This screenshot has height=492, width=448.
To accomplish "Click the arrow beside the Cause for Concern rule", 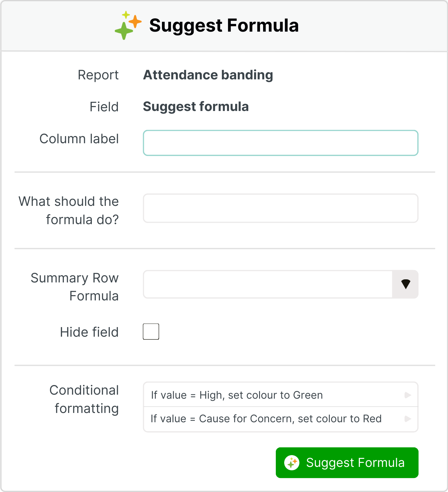I will (408, 419).
